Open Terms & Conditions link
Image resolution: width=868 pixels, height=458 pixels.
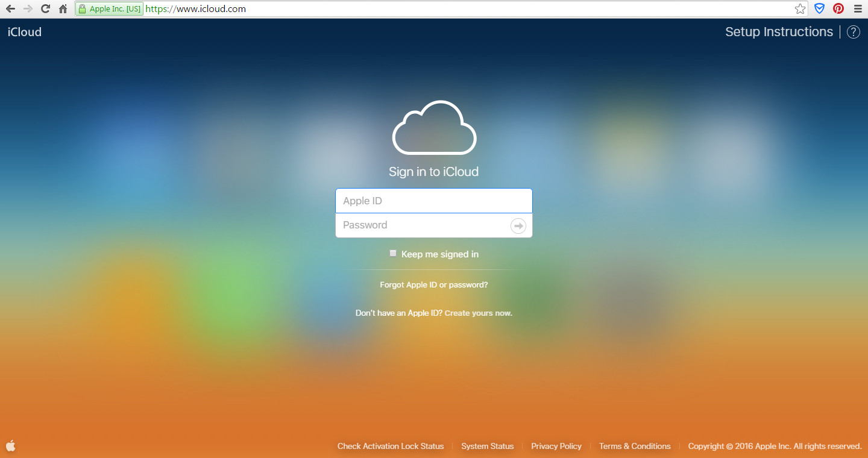(635, 447)
